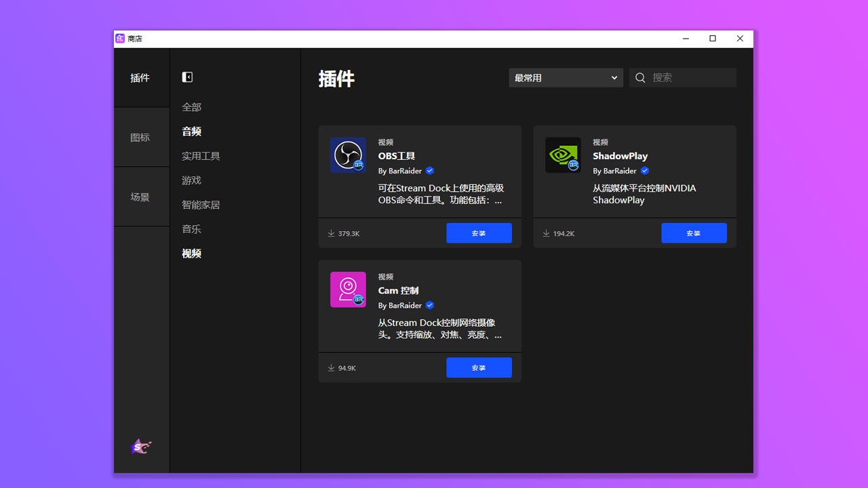Click the search magnifier icon

640,78
